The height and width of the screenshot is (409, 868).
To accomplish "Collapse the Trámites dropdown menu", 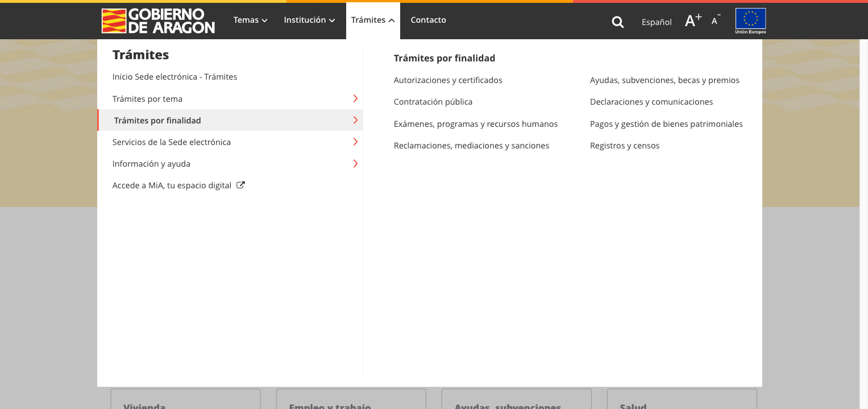I will tap(373, 20).
